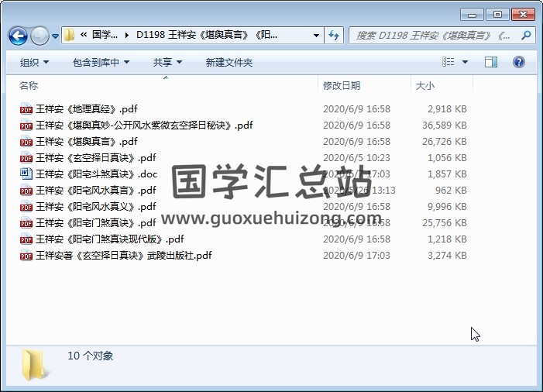Expand the address bar history dropdown
The image size is (543, 392).
point(316,36)
